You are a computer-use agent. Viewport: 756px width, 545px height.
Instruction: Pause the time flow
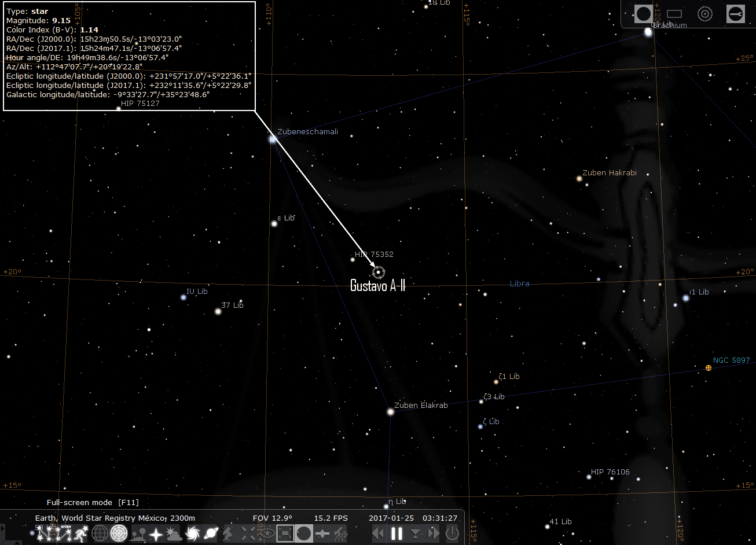(397, 533)
